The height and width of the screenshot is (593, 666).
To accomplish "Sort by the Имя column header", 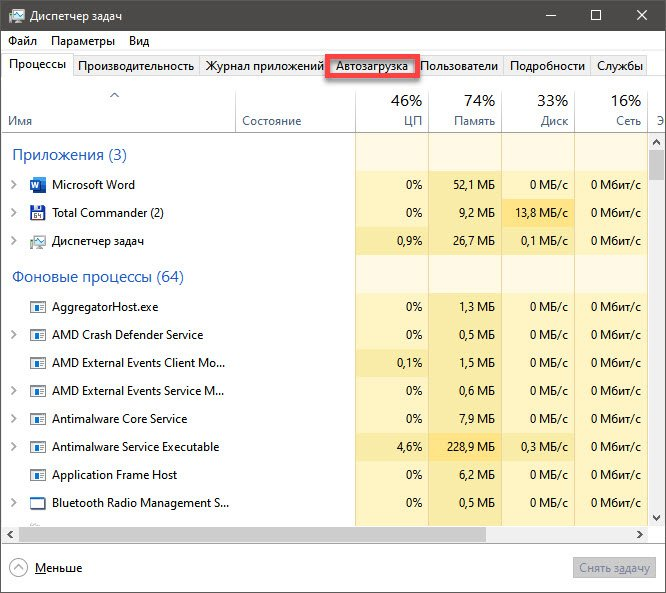I will (119, 111).
